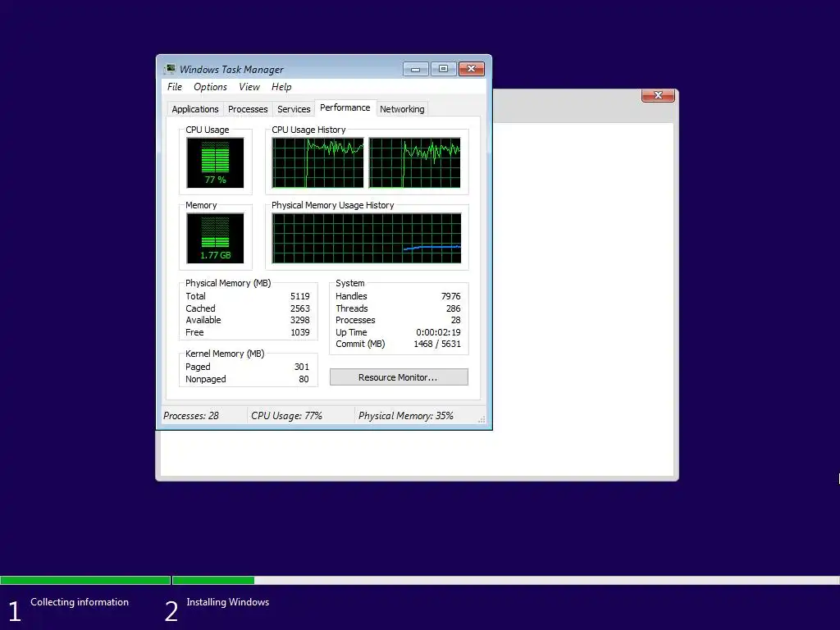Select the Performance tab
This screenshot has width=840, height=630.
click(x=345, y=107)
